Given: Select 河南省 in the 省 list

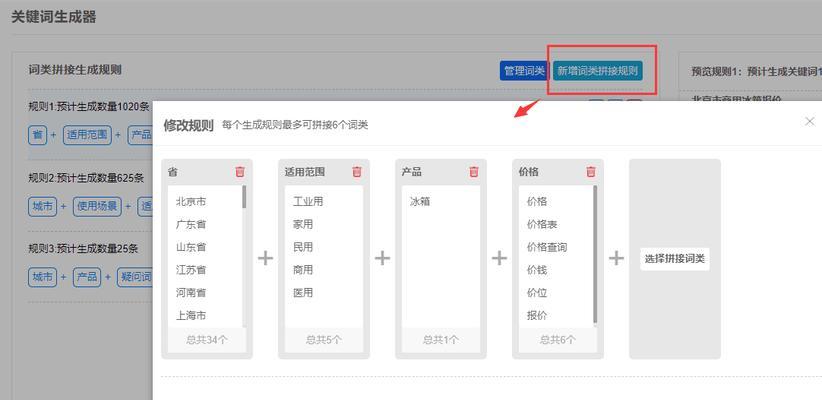Looking at the screenshot, I should 191,293.
